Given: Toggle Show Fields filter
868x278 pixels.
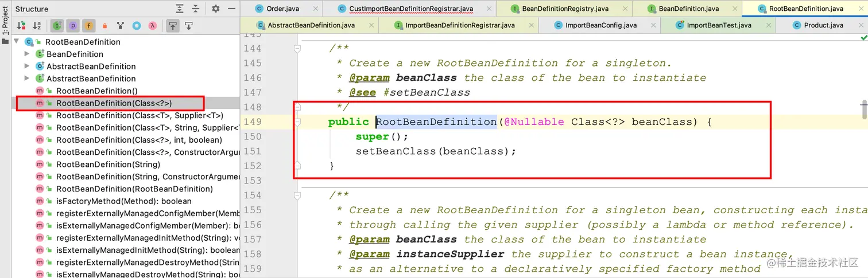Looking at the screenshot, I should tap(89, 26).
